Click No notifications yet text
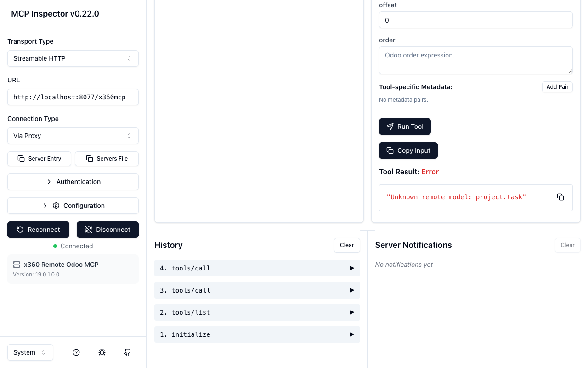Image resolution: width=588 pixels, height=368 pixels. 404,264
